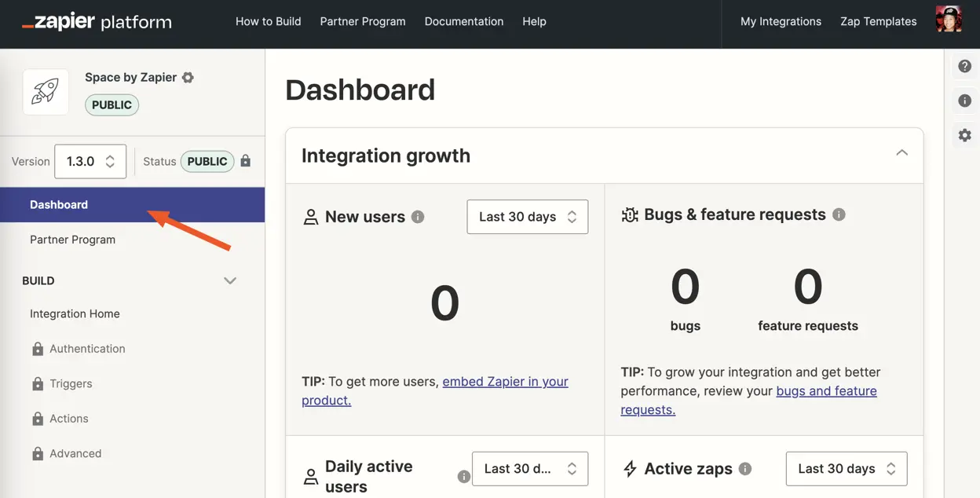980x498 pixels.
Task: Click info icon next to Active zaps
Action: [745, 469]
